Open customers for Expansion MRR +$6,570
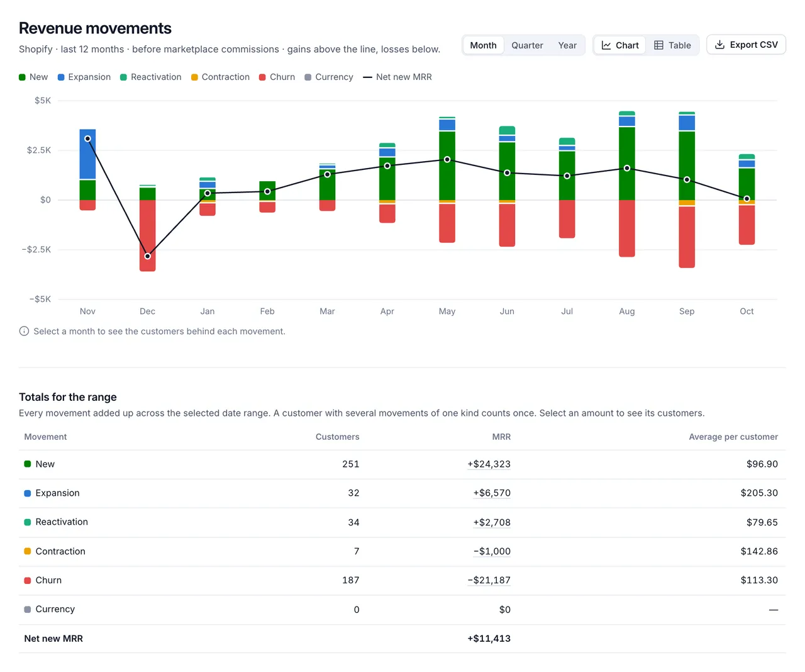 pyautogui.click(x=492, y=493)
